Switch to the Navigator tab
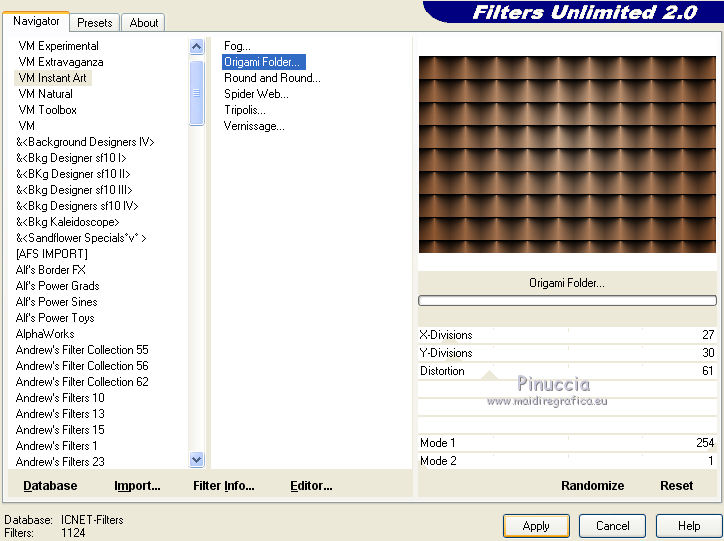This screenshot has width=724, height=541. pos(36,21)
